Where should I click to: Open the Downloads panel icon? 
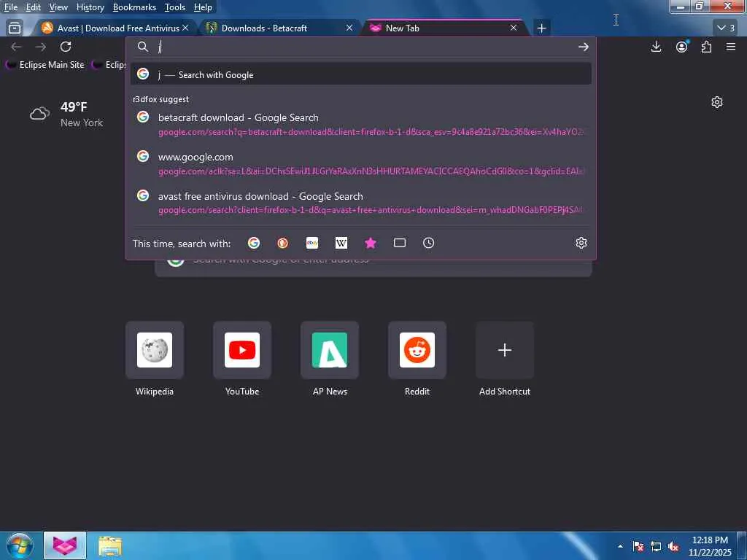[656, 47]
